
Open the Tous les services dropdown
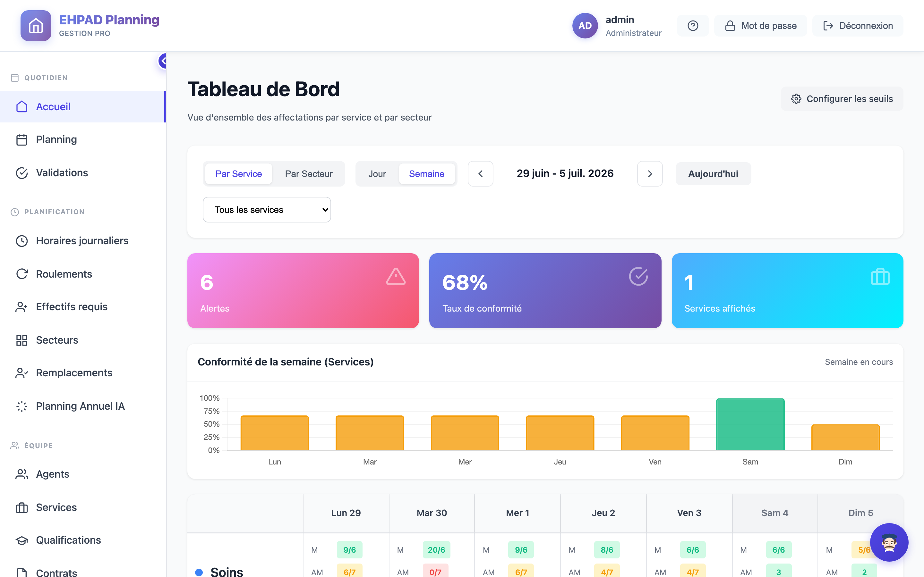267,210
